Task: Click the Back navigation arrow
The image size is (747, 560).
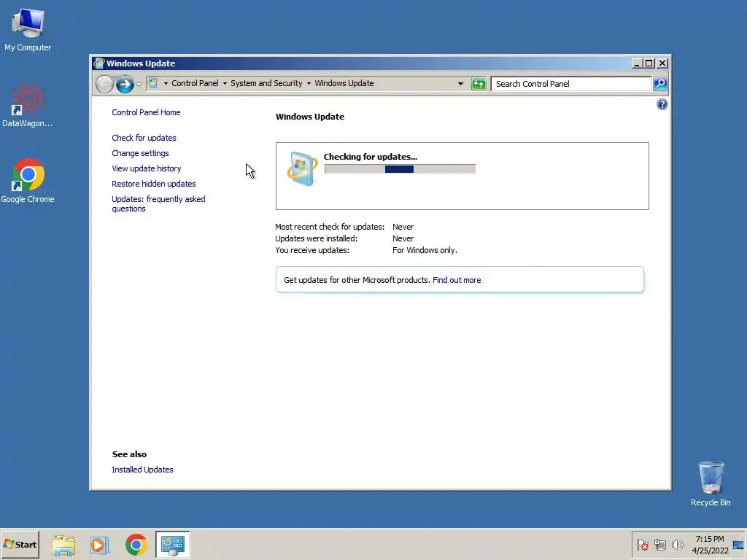Action: point(104,85)
